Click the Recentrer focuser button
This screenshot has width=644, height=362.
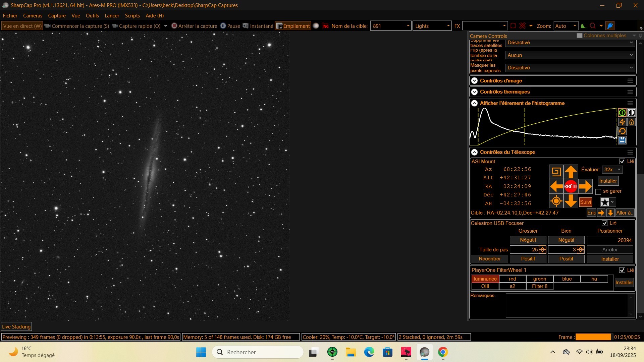[x=490, y=259]
